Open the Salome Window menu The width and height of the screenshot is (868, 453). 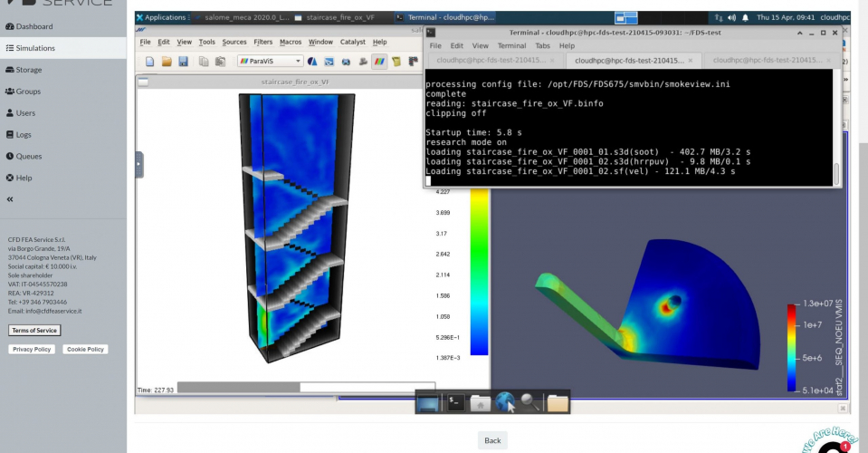(x=320, y=42)
